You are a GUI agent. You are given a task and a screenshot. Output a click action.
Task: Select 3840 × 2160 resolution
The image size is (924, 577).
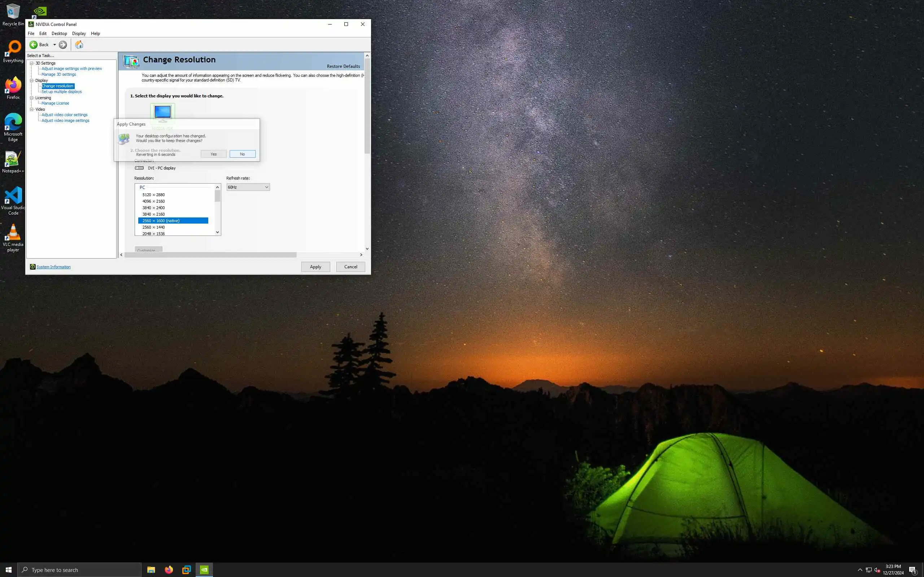pyautogui.click(x=153, y=214)
